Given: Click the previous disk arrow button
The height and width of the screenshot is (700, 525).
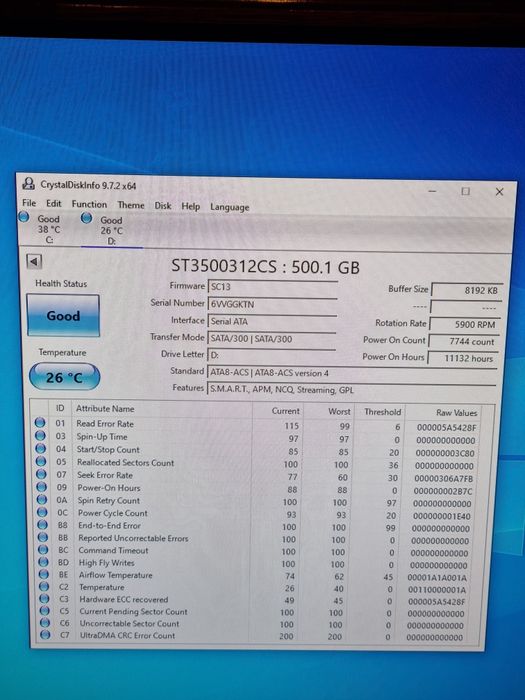Looking at the screenshot, I should [34, 262].
